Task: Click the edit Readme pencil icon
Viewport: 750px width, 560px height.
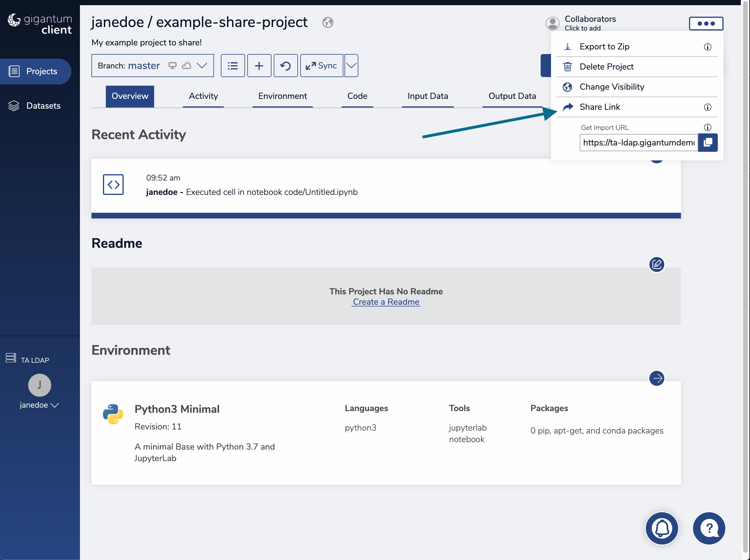Action: [x=657, y=264]
